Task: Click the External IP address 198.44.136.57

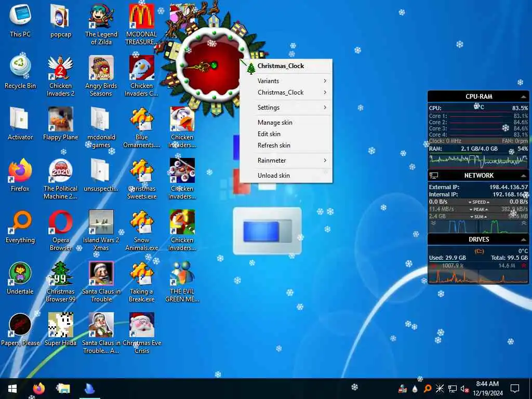Action: coord(508,187)
